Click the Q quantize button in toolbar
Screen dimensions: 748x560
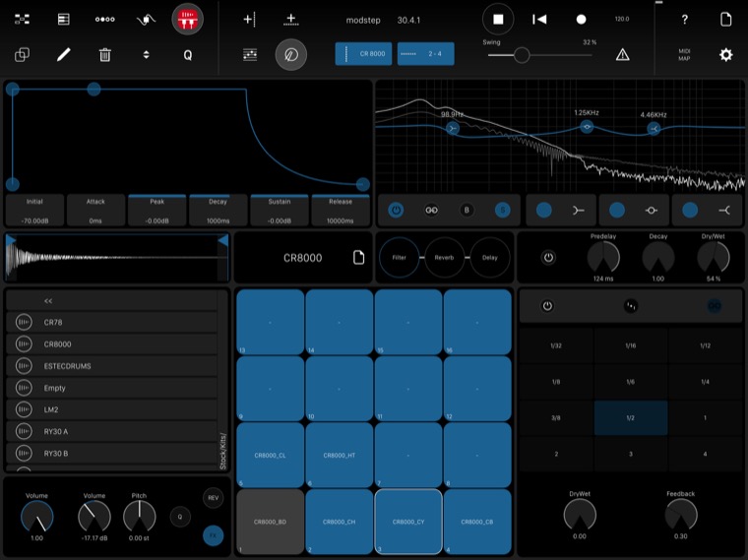187,55
